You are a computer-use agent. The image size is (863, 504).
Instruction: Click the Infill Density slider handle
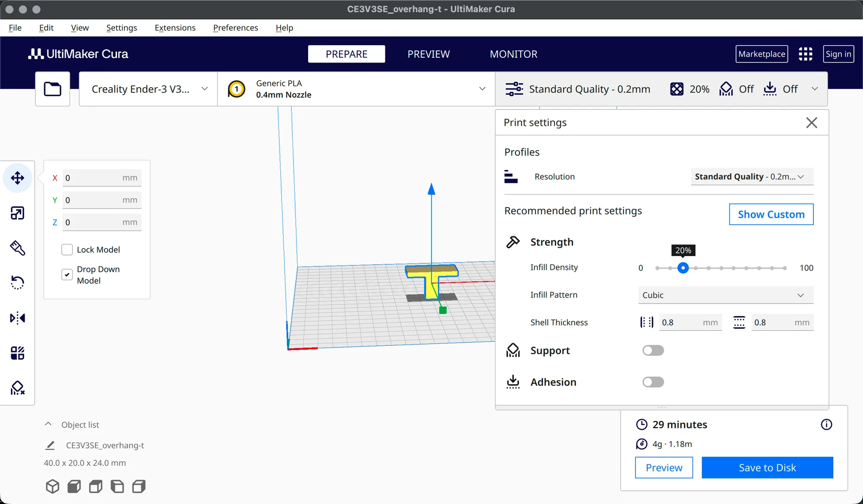683,268
